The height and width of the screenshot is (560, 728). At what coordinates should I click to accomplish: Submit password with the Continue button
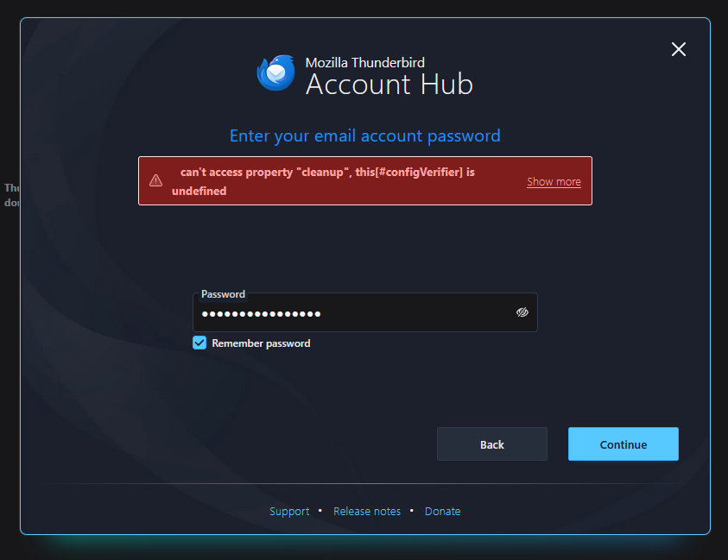pyautogui.click(x=623, y=444)
